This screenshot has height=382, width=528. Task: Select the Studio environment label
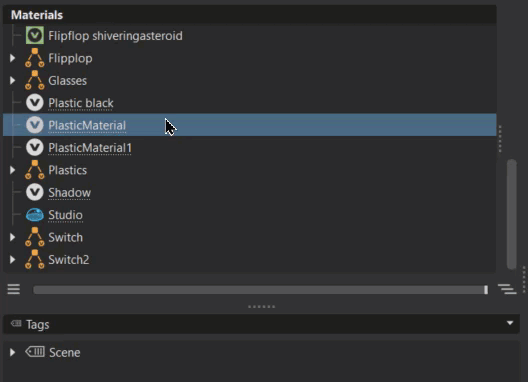[65, 215]
